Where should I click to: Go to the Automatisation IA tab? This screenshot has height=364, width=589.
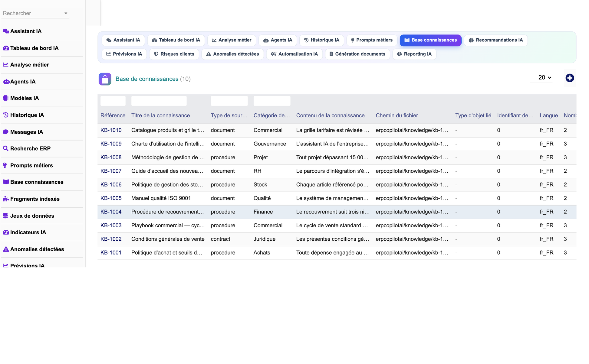(294, 54)
